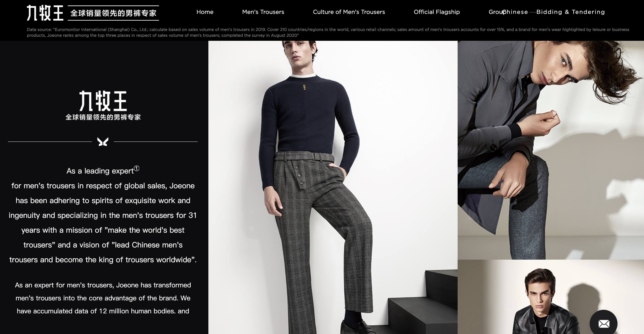Click Chinese tagline under the large logo

pyautogui.click(x=103, y=117)
